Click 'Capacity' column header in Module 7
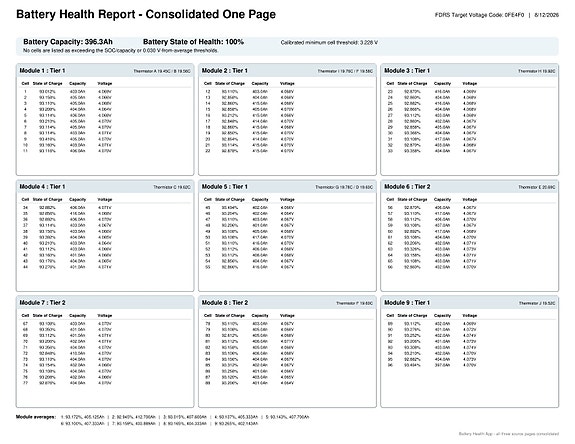Screen dimensions: 575x444 click(x=77, y=315)
